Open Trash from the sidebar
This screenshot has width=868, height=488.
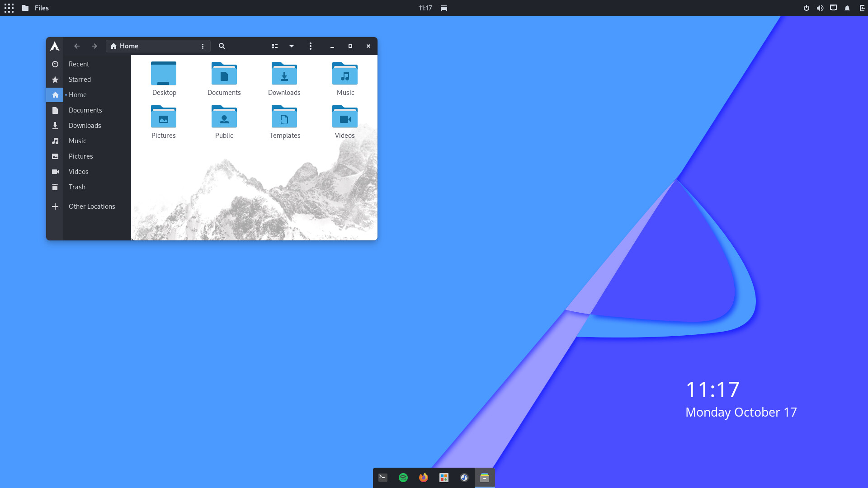click(x=89, y=187)
